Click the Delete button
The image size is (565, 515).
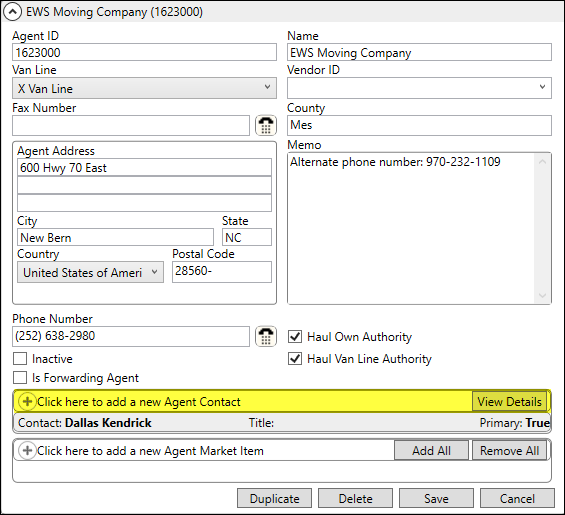coord(355,498)
